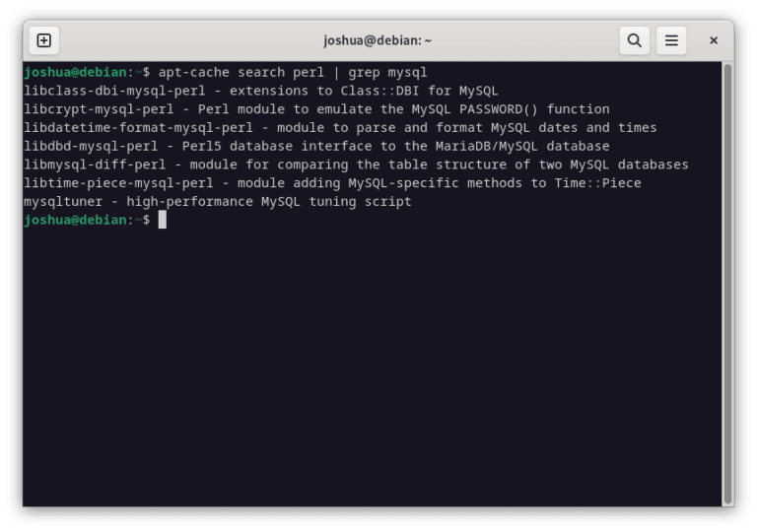The width and height of the screenshot is (757, 532).
Task: Click the libclass-dbi-mysql-perl output line
Action: [260, 91]
